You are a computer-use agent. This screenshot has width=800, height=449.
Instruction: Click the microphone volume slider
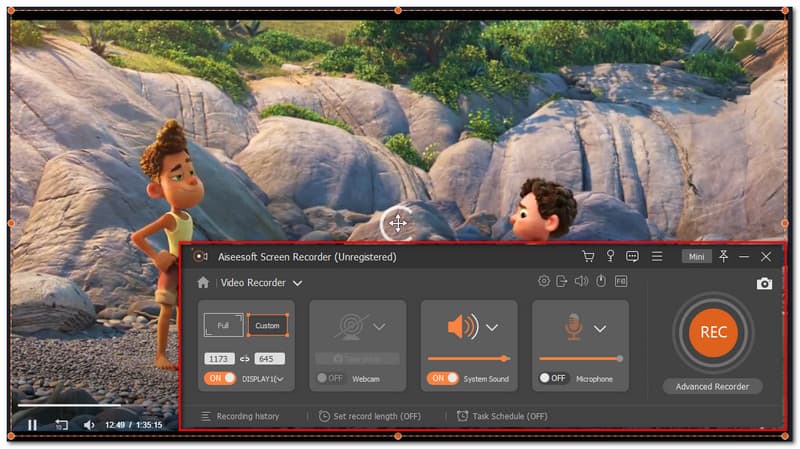point(581,359)
